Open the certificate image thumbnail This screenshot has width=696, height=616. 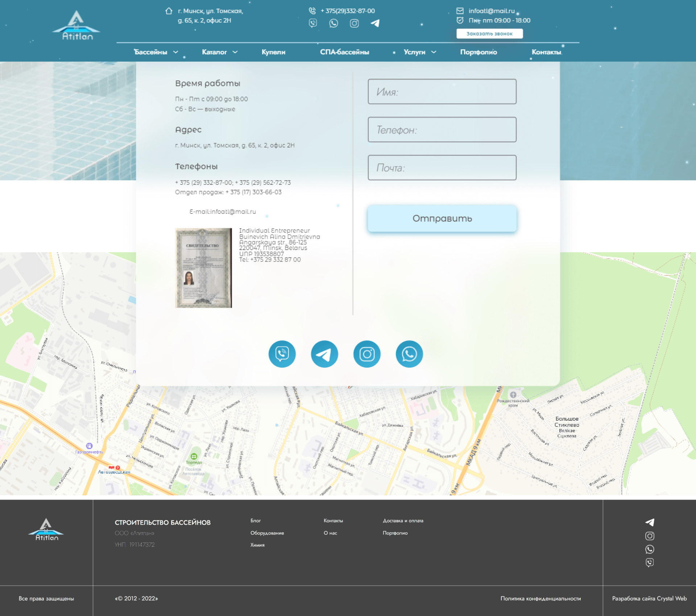pos(203,268)
